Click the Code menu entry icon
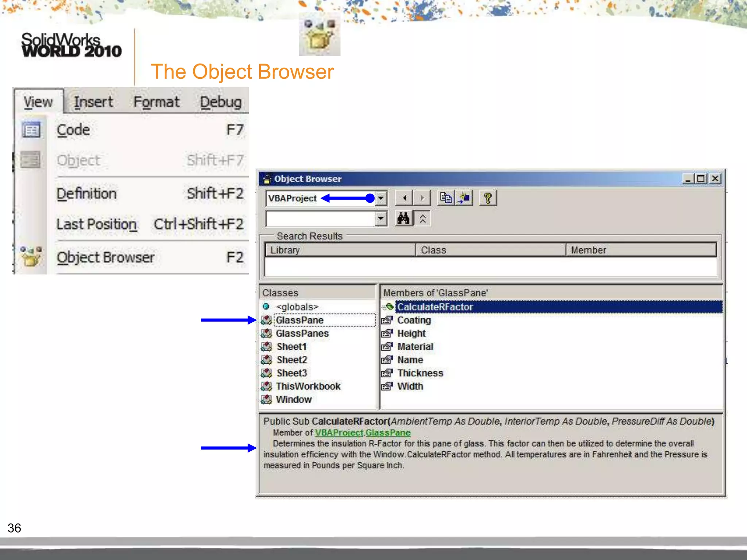The image size is (747, 560). coord(31,130)
